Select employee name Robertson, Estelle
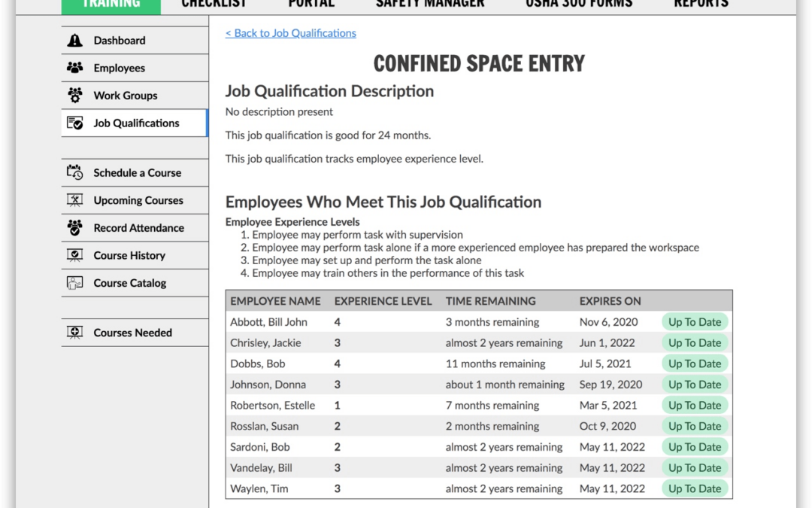The image size is (812, 508). click(x=273, y=405)
